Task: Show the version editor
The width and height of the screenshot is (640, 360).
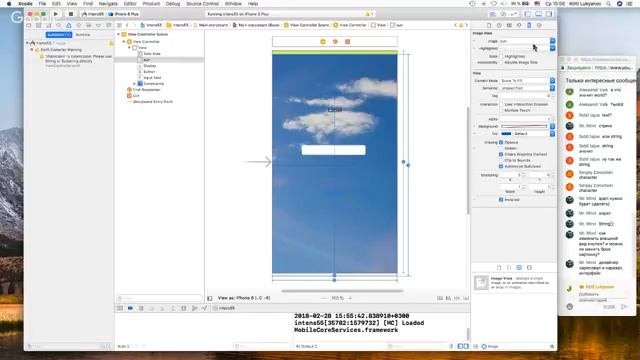Action: tap(514, 14)
